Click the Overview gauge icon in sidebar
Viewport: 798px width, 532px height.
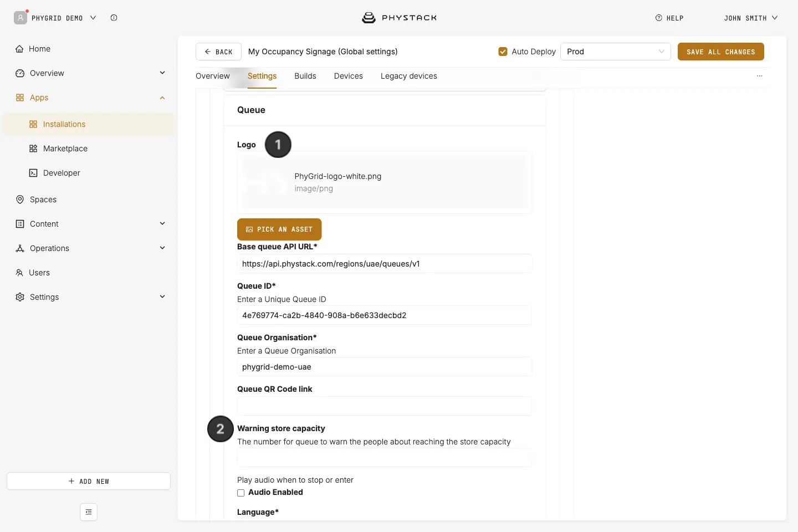click(x=20, y=73)
